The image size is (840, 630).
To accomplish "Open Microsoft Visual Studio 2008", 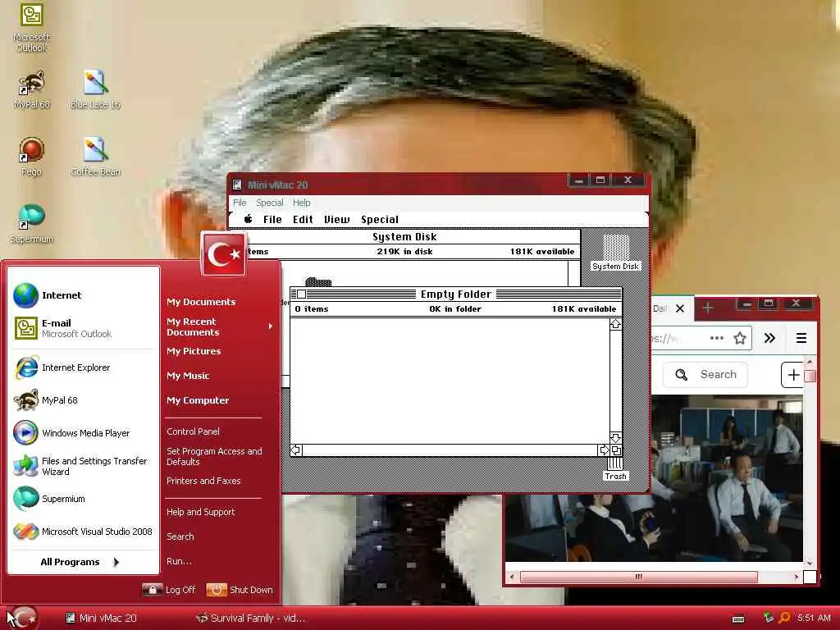I will coord(84,532).
